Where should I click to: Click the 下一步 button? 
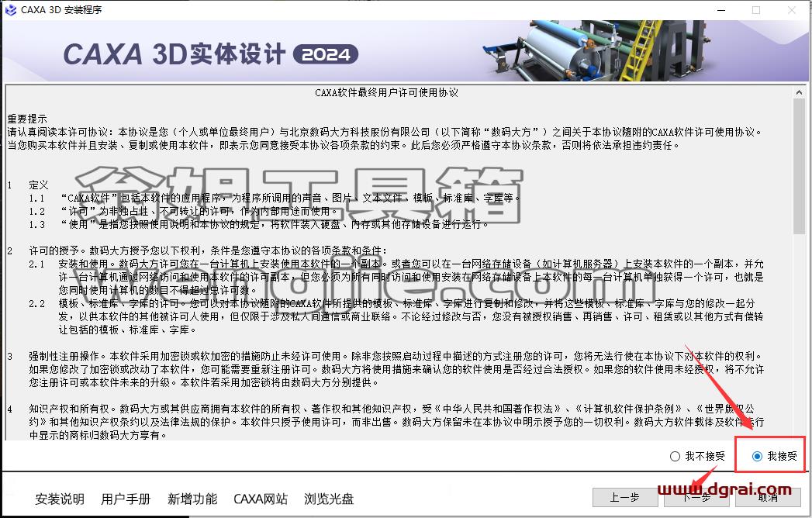coord(696,498)
